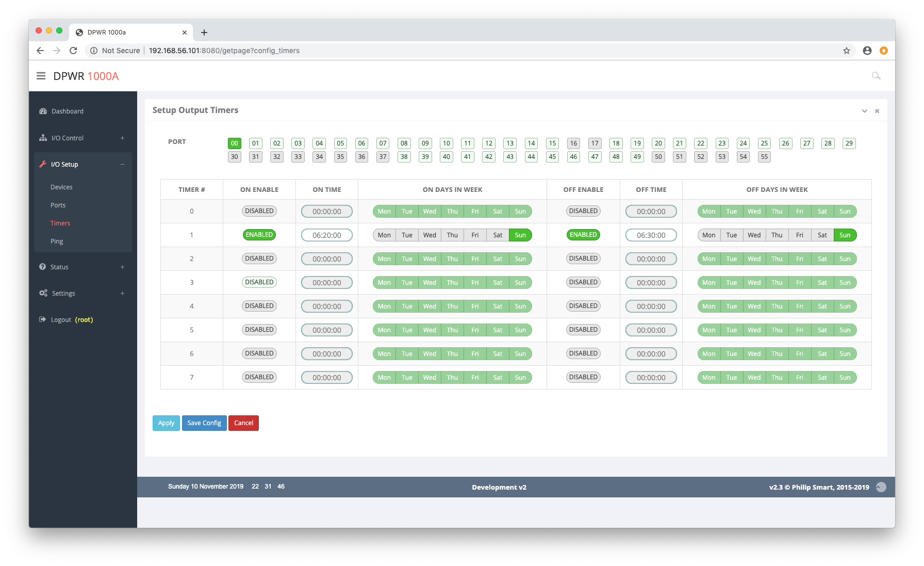924x566 pixels.
Task: Bookmark this page with star icon
Action: 846,51
